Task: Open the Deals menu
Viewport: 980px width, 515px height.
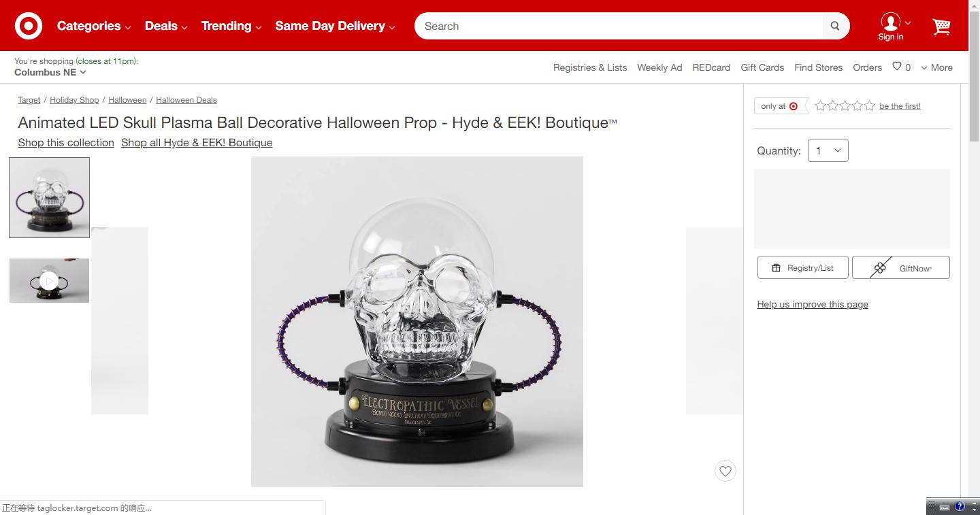Action: pos(166,26)
